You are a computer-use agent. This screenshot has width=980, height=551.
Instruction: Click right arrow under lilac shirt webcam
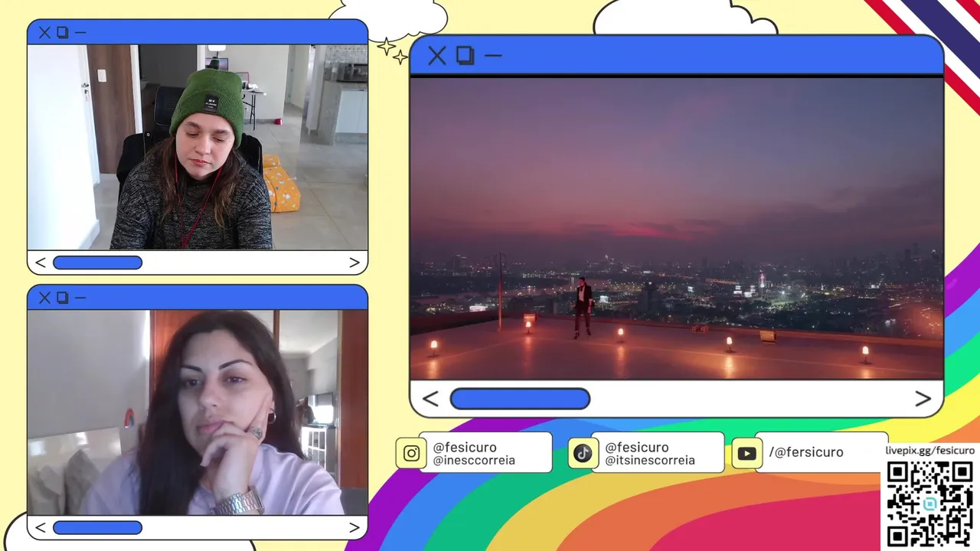coord(354,527)
